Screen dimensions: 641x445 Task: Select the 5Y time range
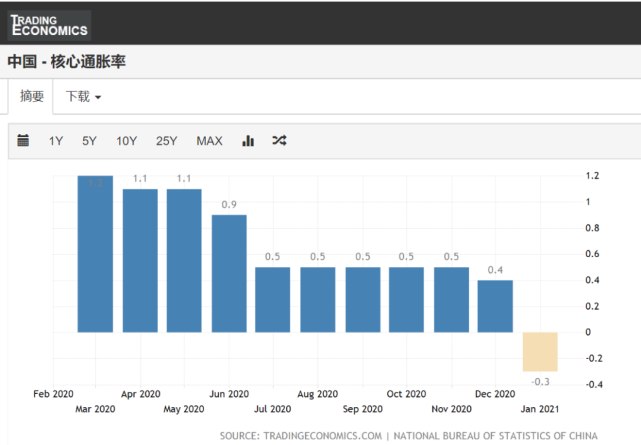tap(89, 141)
